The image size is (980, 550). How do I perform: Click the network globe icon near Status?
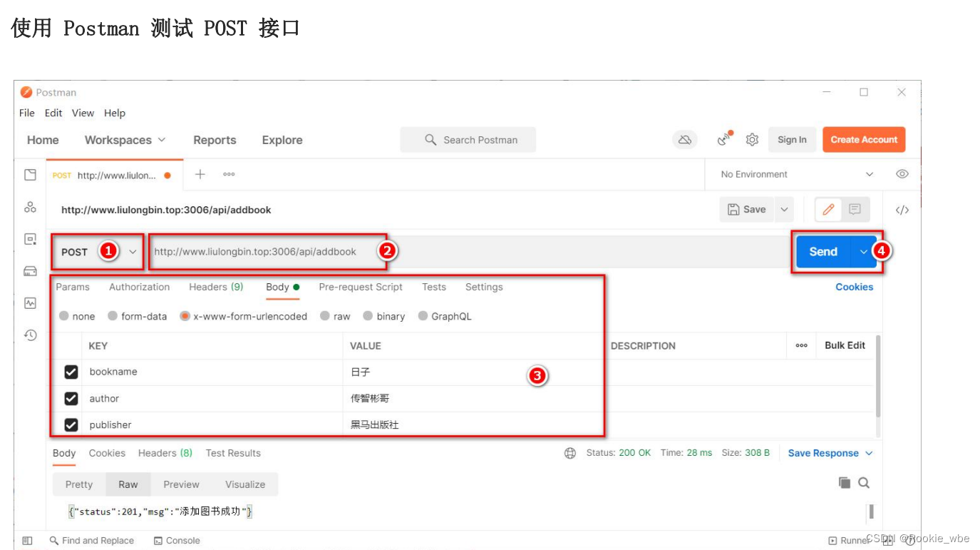[570, 453]
